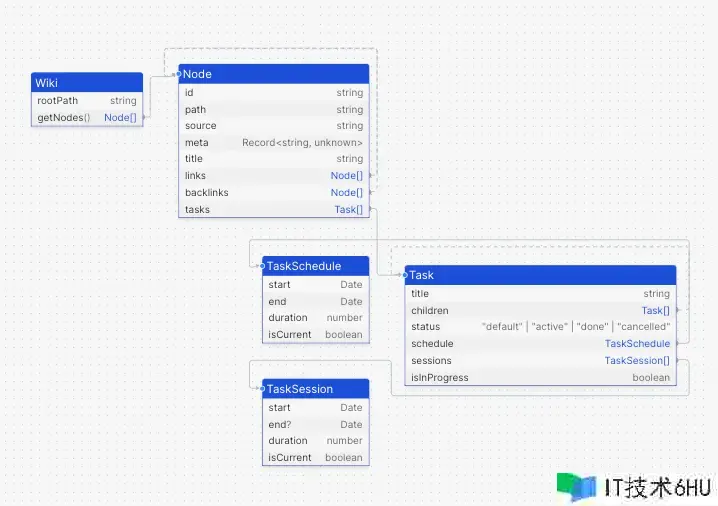Select the rootPath row in Wiki table
Image resolution: width=718 pixels, height=506 pixels.
87,101
